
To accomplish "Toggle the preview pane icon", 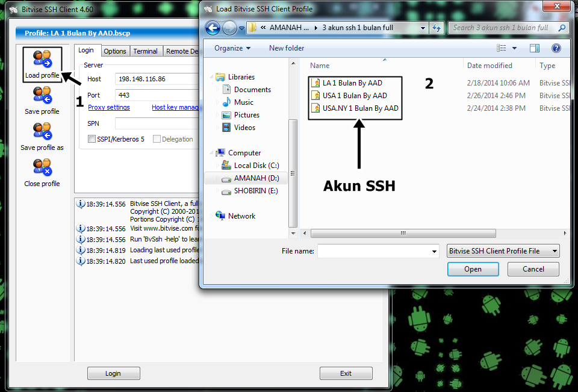I will pyautogui.click(x=535, y=48).
